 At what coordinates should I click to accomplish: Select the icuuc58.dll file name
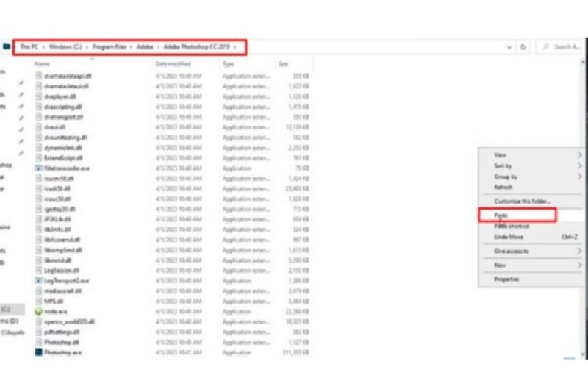coord(57,199)
